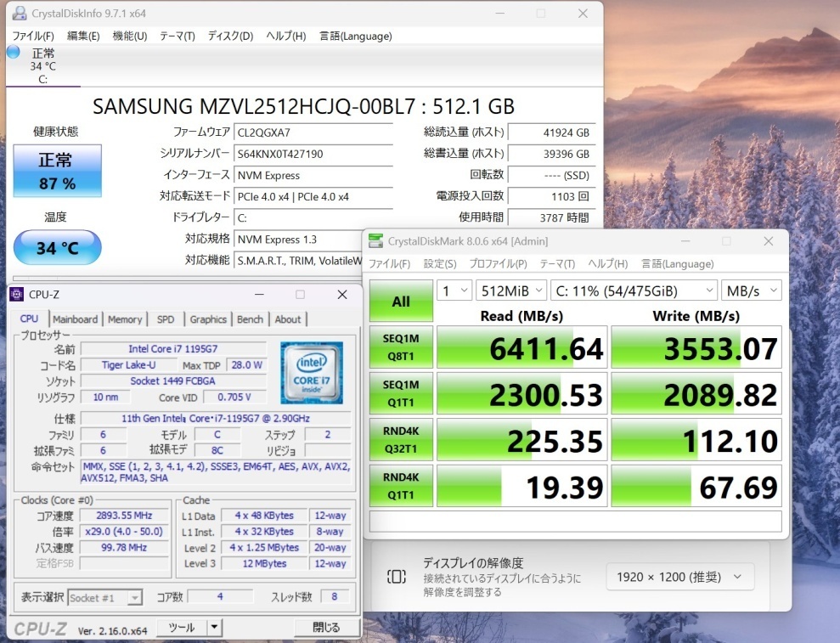Click the total host reads value 41924 GB
Viewport: 840px width, 643px height.
pyautogui.click(x=552, y=133)
